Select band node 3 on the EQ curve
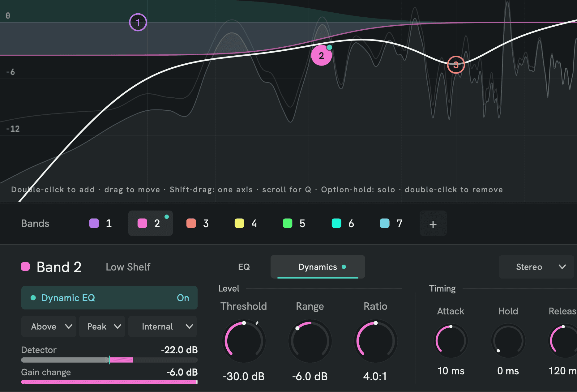Viewport: 577px width, 392px height. point(456,65)
